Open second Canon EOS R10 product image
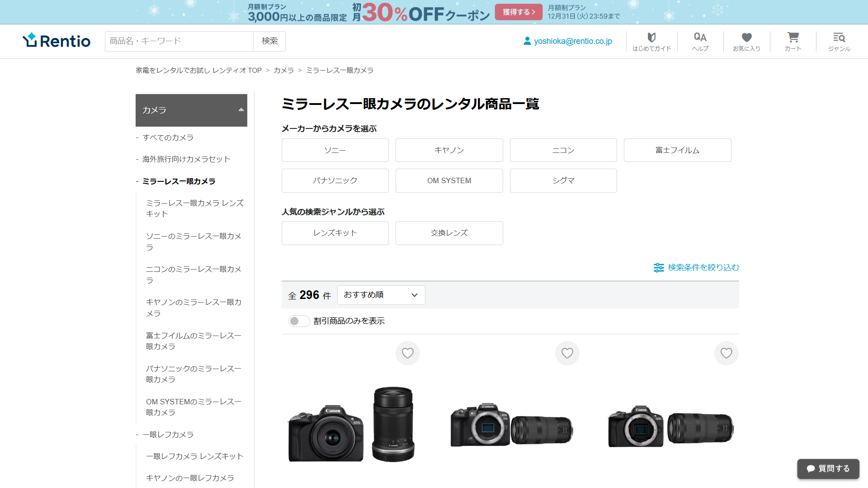868x488 pixels. point(511,425)
